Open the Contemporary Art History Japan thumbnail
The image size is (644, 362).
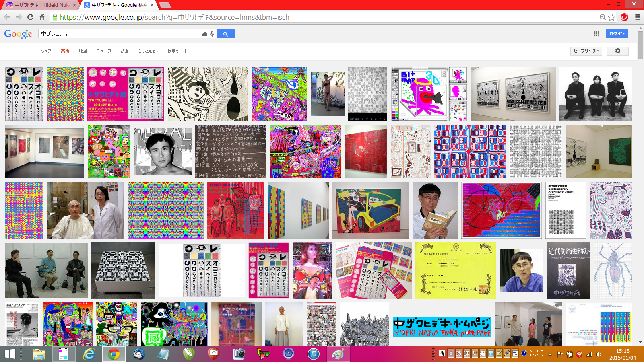point(566,210)
